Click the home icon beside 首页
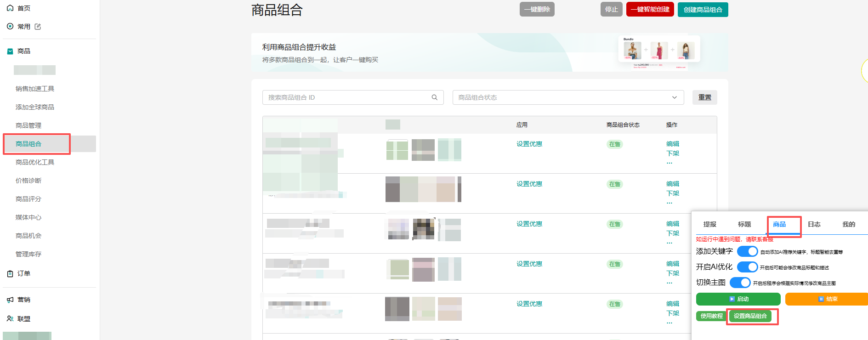868x340 pixels. [x=10, y=8]
